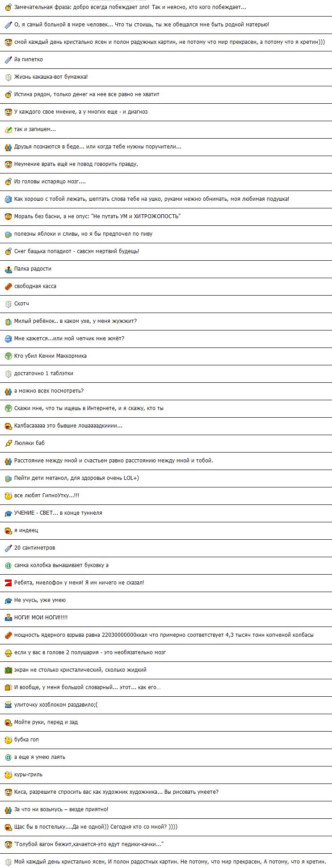This screenshot has height=868, width=332.
Task: Click the typewriter icon beside "улиточку хозблоком раздавило"
Action: 8,705
